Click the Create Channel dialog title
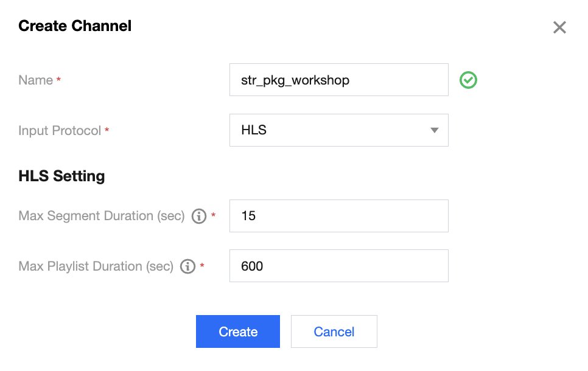This screenshot has height=371, width=588. (x=75, y=26)
